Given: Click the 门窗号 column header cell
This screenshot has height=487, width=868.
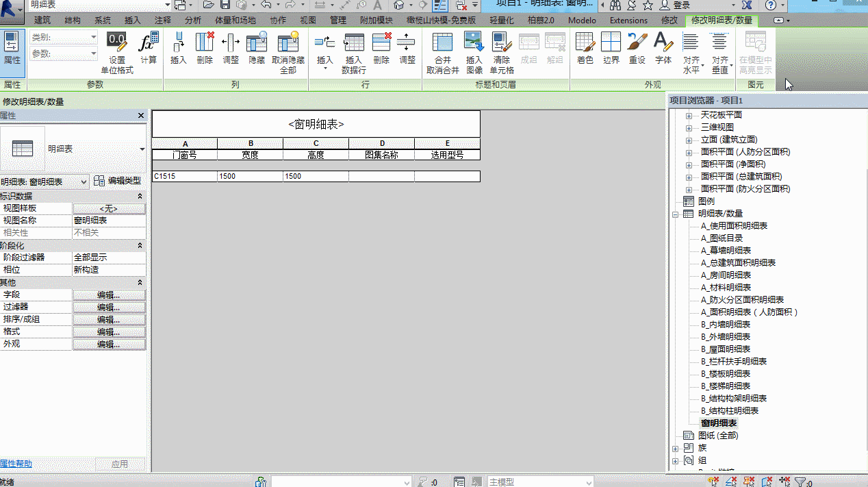Looking at the screenshot, I should coord(184,155).
